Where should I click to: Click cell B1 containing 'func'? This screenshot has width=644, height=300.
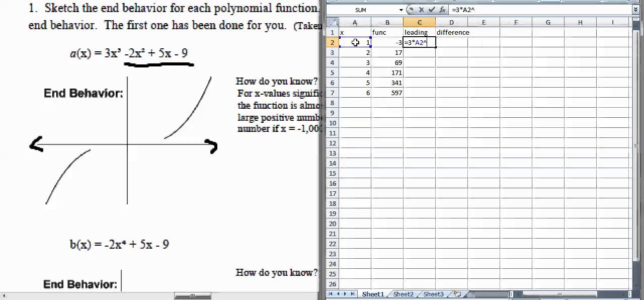point(387,32)
